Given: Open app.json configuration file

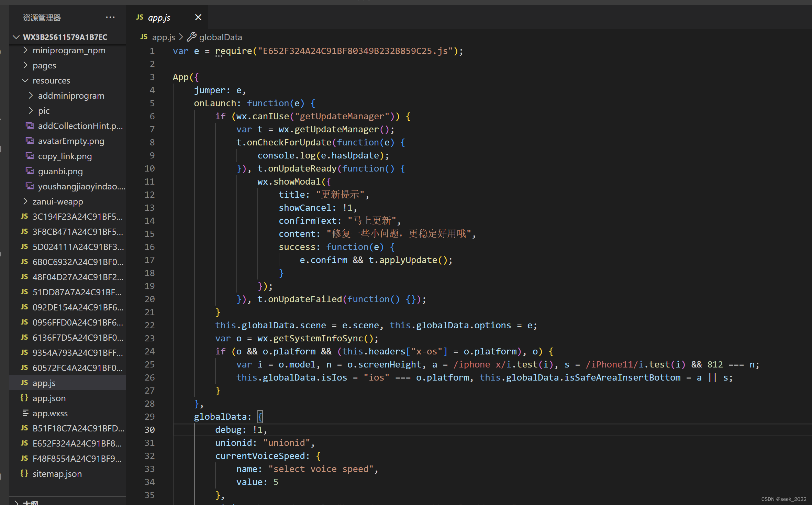Looking at the screenshot, I should (68, 398).
